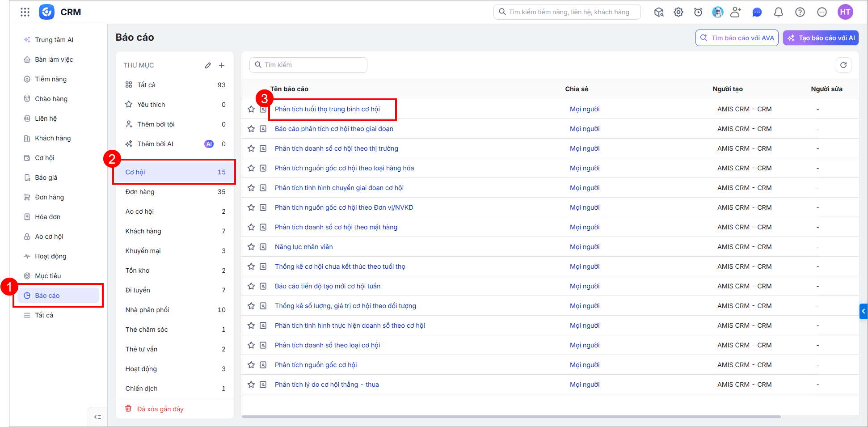868x427 pixels.
Task: Mark Phân tích nguồn gốc cơ hội as favorite
Action: (x=251, y=365)
